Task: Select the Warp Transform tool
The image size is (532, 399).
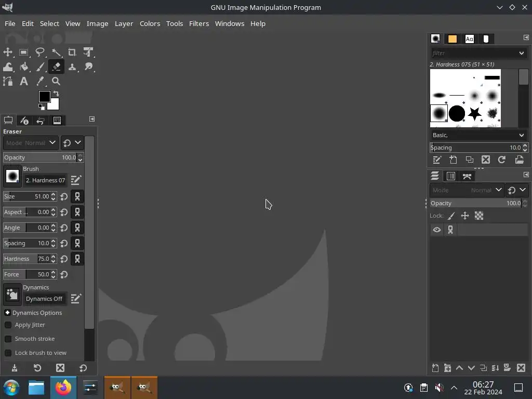Action: [x=8, y=67]
